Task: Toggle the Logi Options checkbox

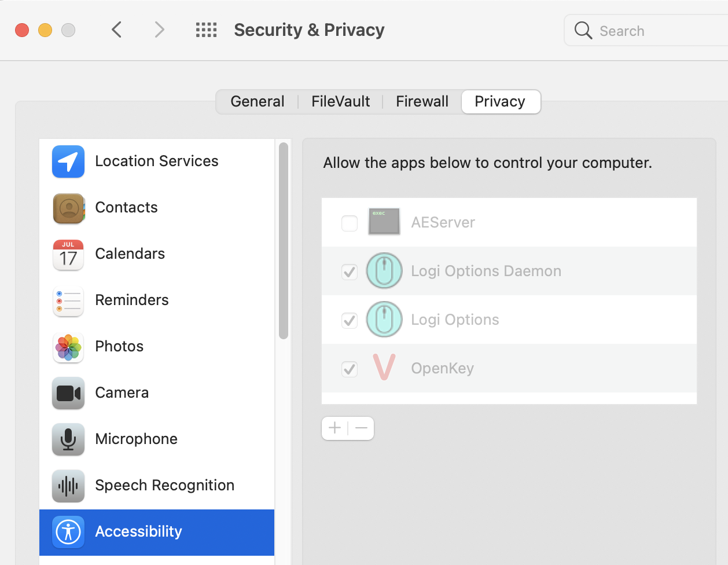Action: click(350, 320)
